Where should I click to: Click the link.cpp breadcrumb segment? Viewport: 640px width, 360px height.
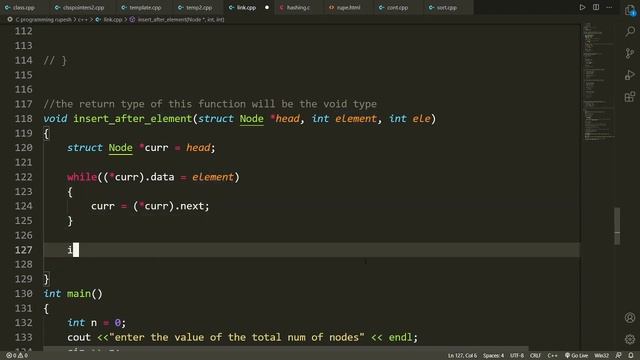pyautogui.click(x=109, y=20)
